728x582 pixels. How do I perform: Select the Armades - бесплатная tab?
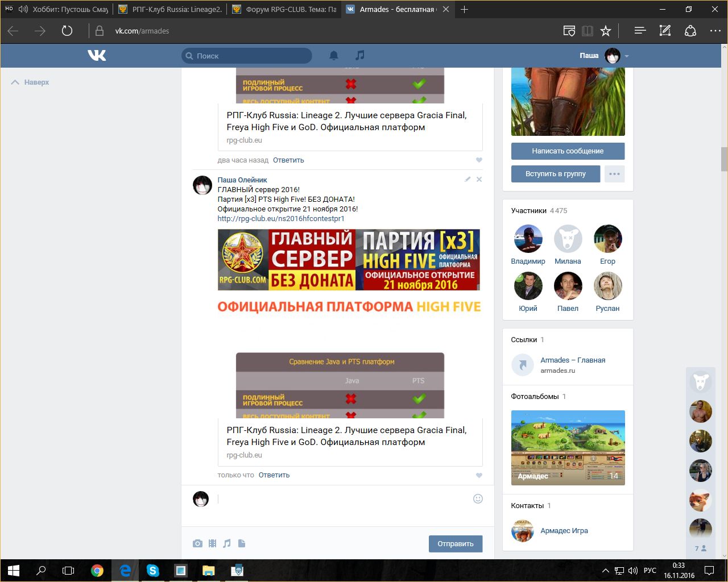tap(398, 9)
